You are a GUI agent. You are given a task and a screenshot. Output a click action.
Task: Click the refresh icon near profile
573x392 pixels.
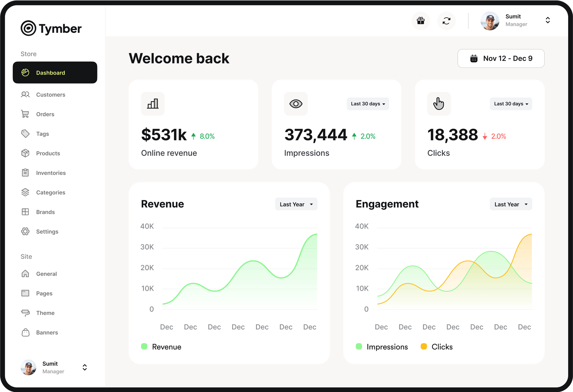tap(446, 21)
